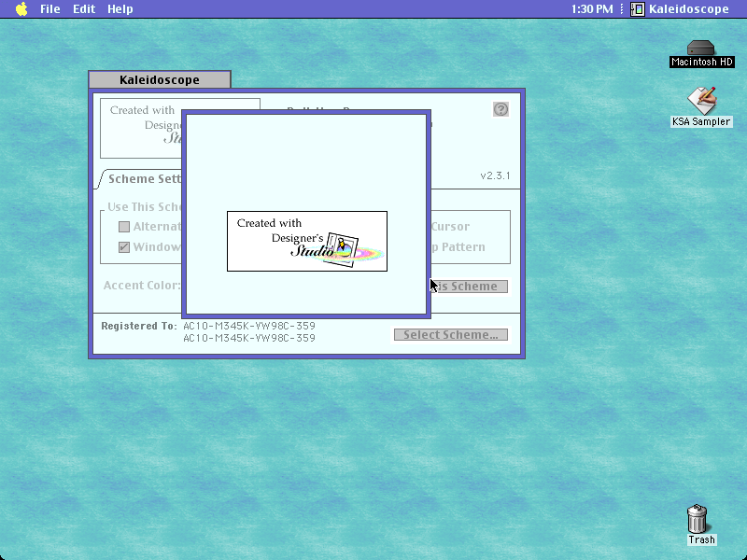The image size is (747, 560).
Task: Click the 'Accent Color:' label
Action: (x=142, y=286)
